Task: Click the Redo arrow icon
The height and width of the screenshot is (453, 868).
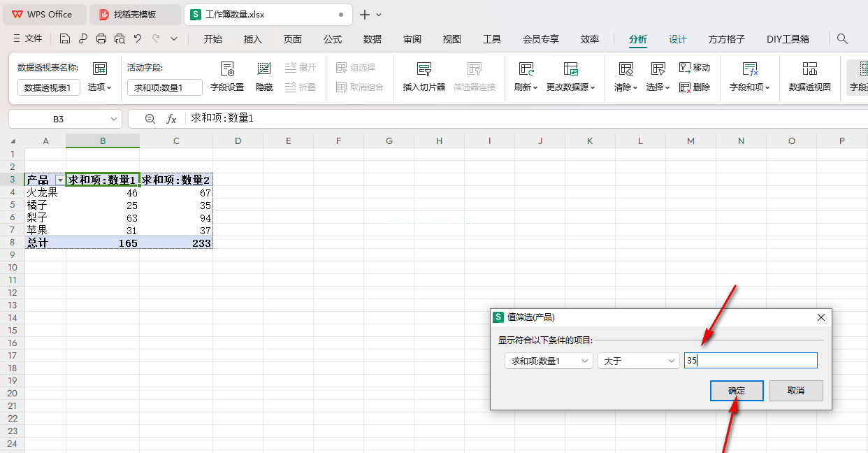Action: pyautogui.click(x=156, y=39)
